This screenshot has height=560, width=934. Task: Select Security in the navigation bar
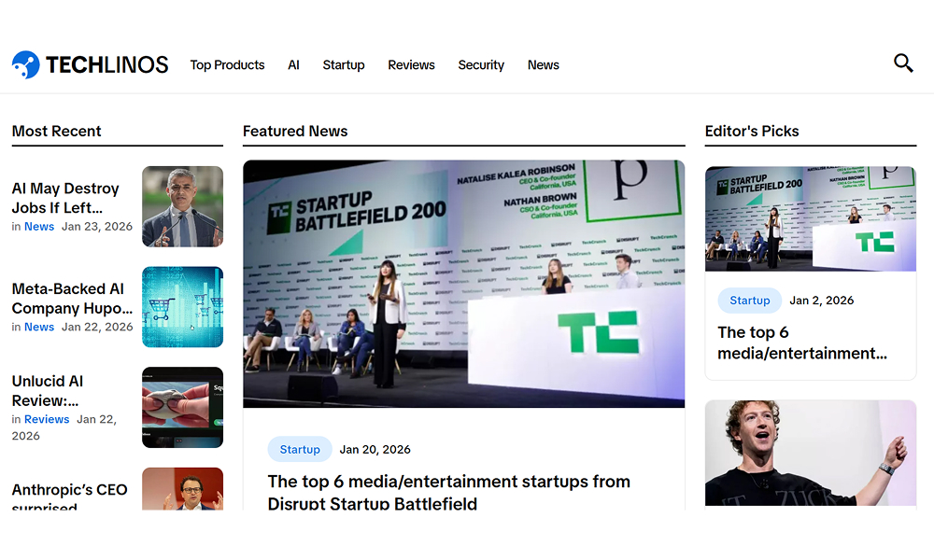click(x=481, y=65)
